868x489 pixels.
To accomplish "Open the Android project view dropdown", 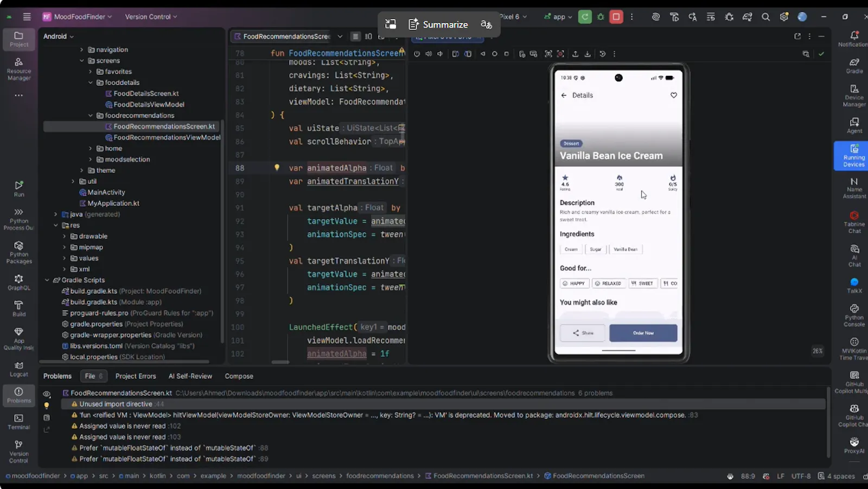I will [x=59, y=36].
